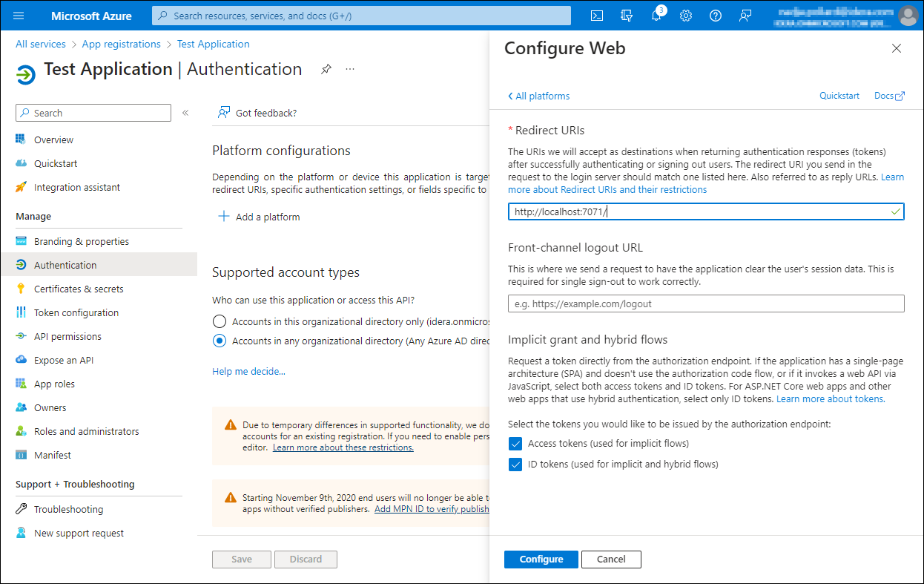The height and width of the screenshot is (584, 924).
Task: Open the ellipsis more options menu
Action: coord(350,69)
